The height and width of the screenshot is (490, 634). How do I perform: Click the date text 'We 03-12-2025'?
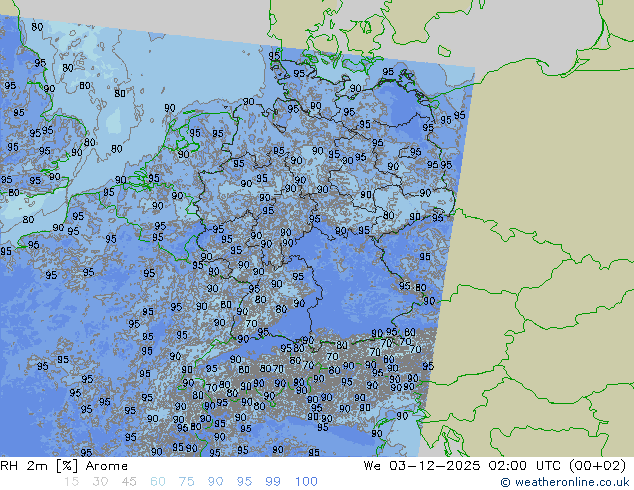click(422, 466)
